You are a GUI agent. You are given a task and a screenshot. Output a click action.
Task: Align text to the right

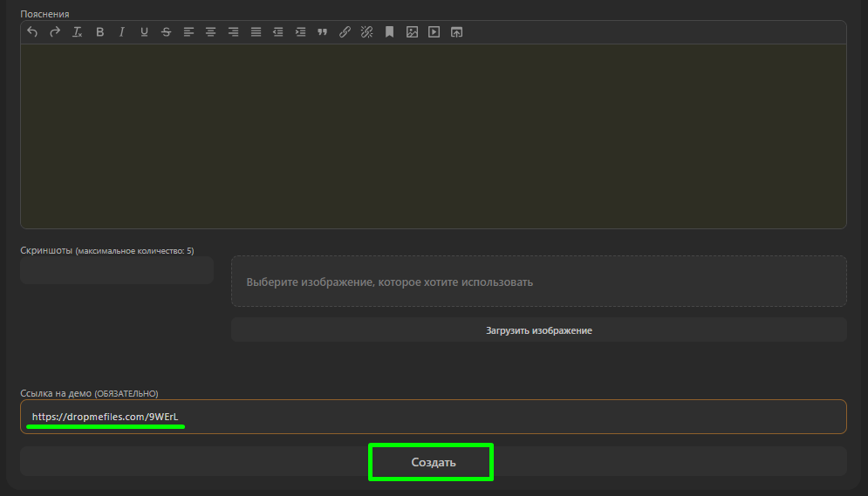click(234, 32)
